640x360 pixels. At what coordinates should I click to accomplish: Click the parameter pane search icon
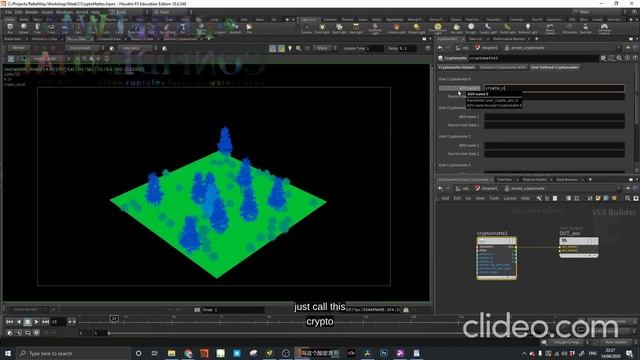[x=619, y=58]
